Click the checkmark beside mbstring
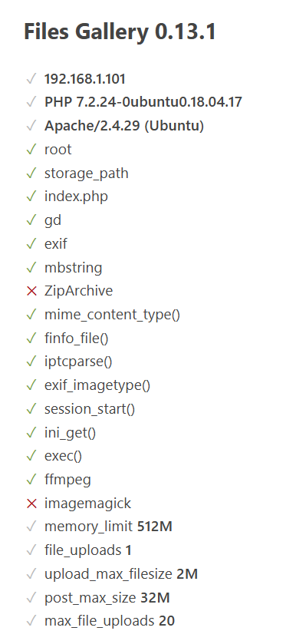296x644 pixels. coord(31,268)
